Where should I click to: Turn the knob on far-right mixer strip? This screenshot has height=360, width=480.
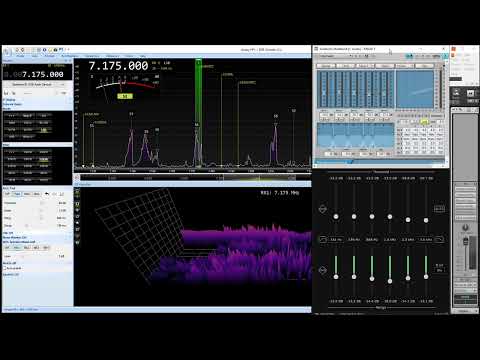point(466,228)
